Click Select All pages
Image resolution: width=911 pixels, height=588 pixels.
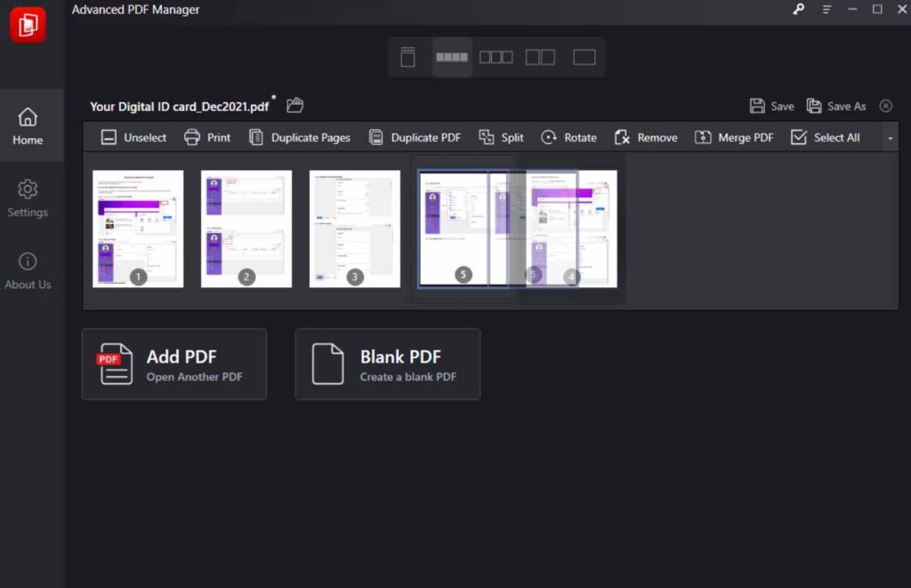[825, 138]
